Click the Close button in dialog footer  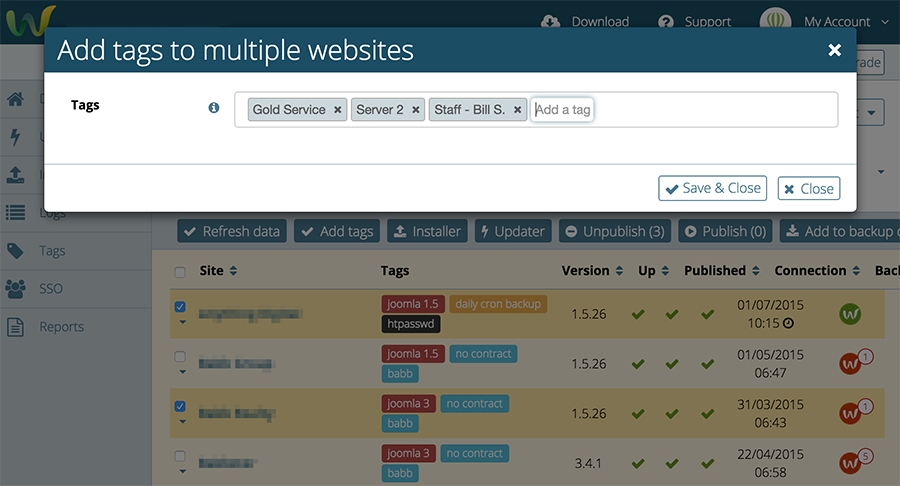(809, 188)
